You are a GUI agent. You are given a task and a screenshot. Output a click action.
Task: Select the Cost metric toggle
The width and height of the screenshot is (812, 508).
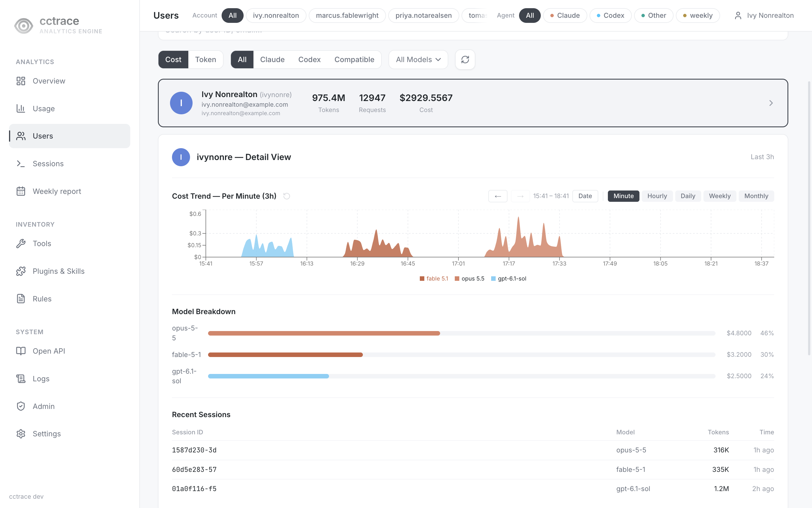(173, 60)
